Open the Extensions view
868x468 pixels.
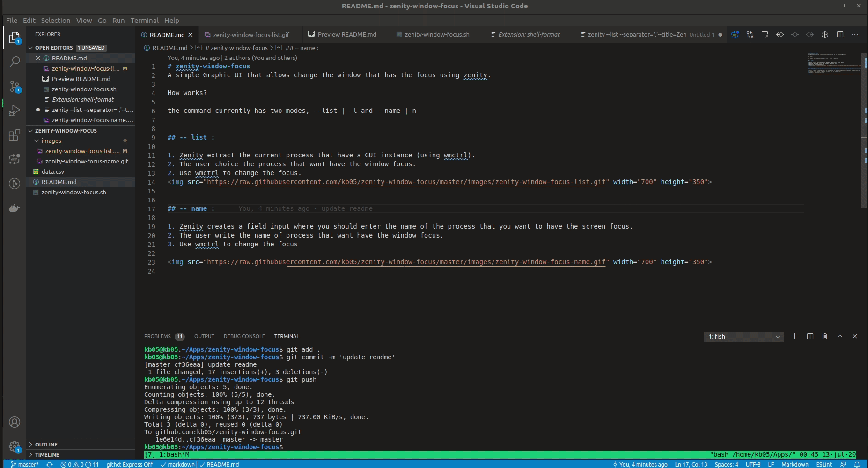[15, 135]
